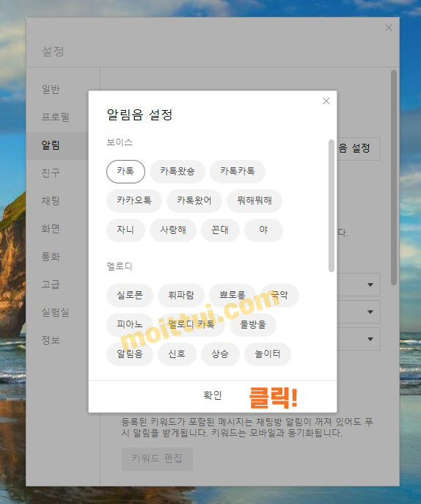Select the 멜로디 카톡 sound
Image resolution: width=421 pixels, height=504 pixels.
[191, 325]
